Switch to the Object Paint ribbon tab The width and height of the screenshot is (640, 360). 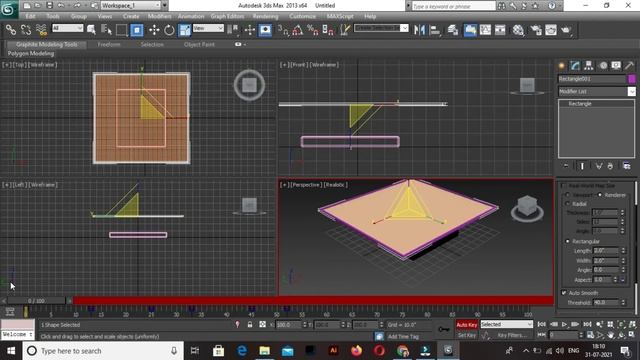(x=199, y=44)
